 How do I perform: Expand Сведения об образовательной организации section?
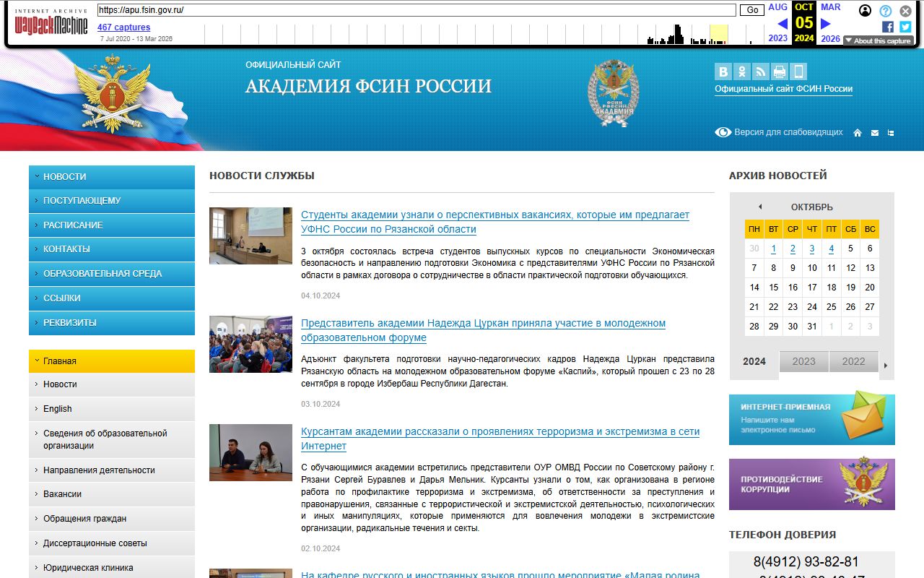[x=112, y=439]
